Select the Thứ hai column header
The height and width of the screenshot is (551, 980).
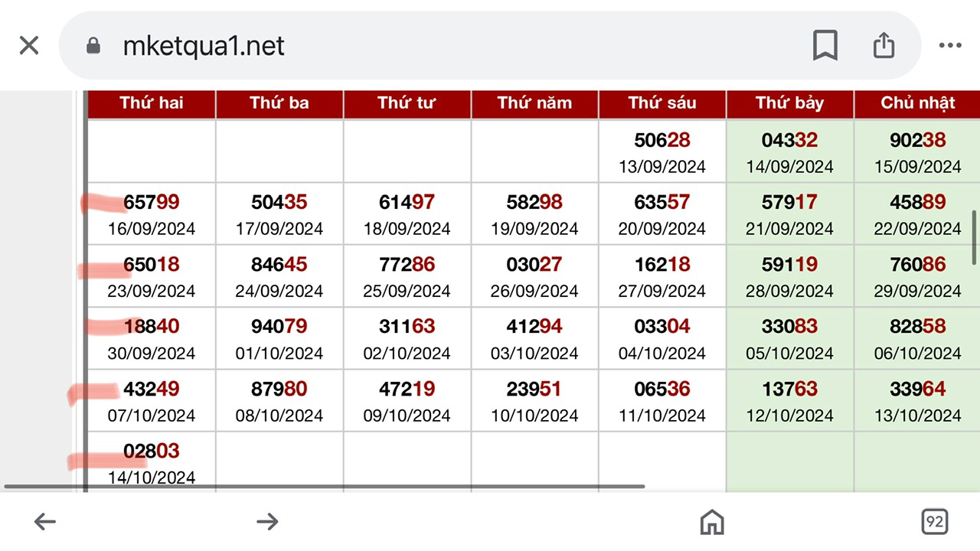pos(152,104)
